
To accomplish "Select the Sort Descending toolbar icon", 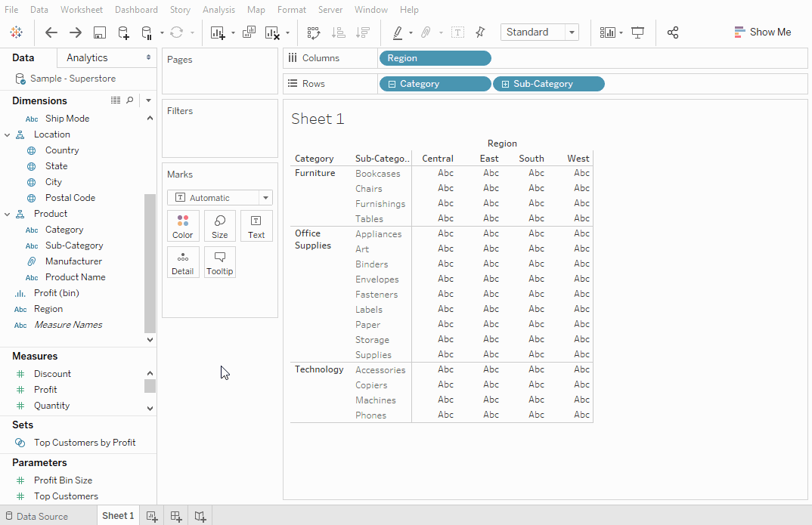I will [x=364, y=32].
